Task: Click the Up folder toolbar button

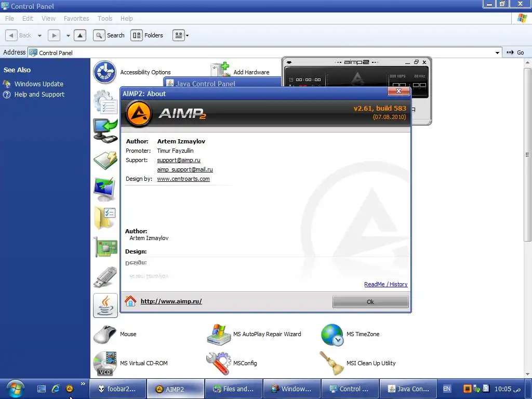Action: [x=79, y=35]
